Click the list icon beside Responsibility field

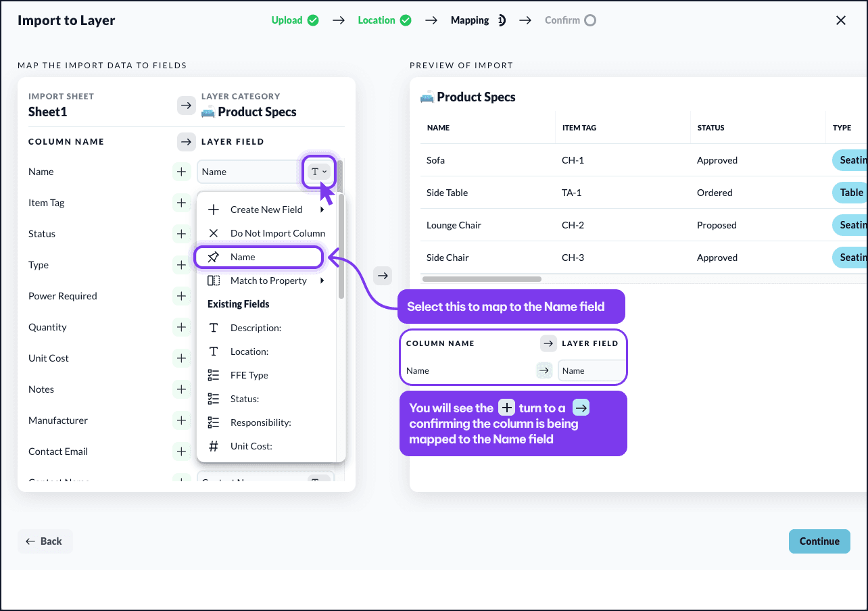tap(214, 422)
